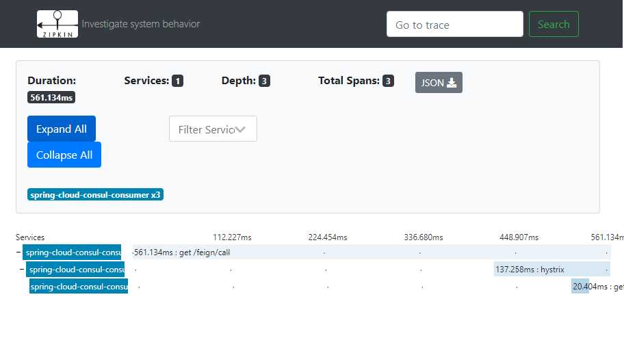The width and height of the screenshot is (624, 364).
Task: Click the Investigate system behavior link
Action: (x=141, y=24)
